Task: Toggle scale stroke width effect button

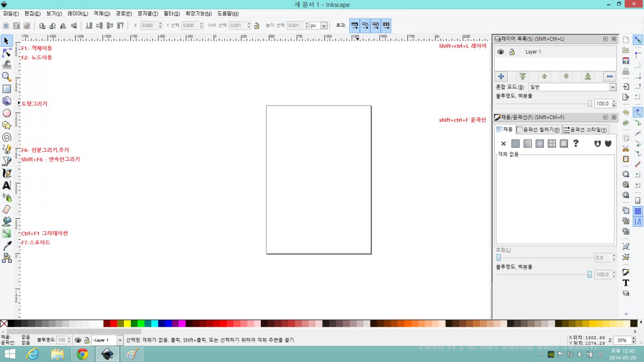Action: 355,25
